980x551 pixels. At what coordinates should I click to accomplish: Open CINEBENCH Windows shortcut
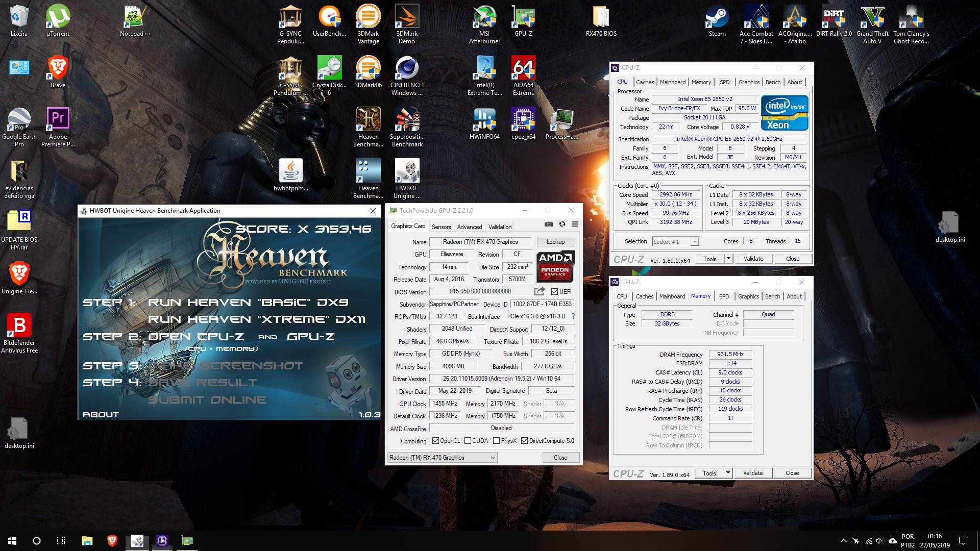point(407,76)
